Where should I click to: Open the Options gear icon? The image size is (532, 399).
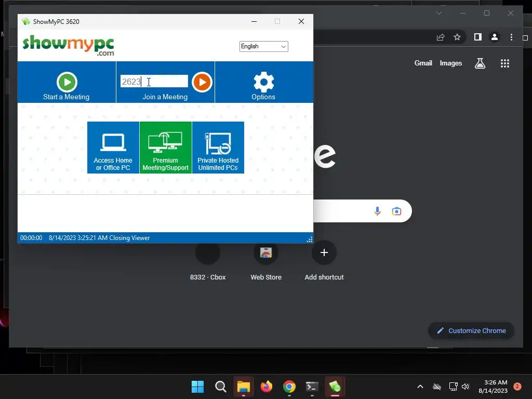[x=263, y=82]
